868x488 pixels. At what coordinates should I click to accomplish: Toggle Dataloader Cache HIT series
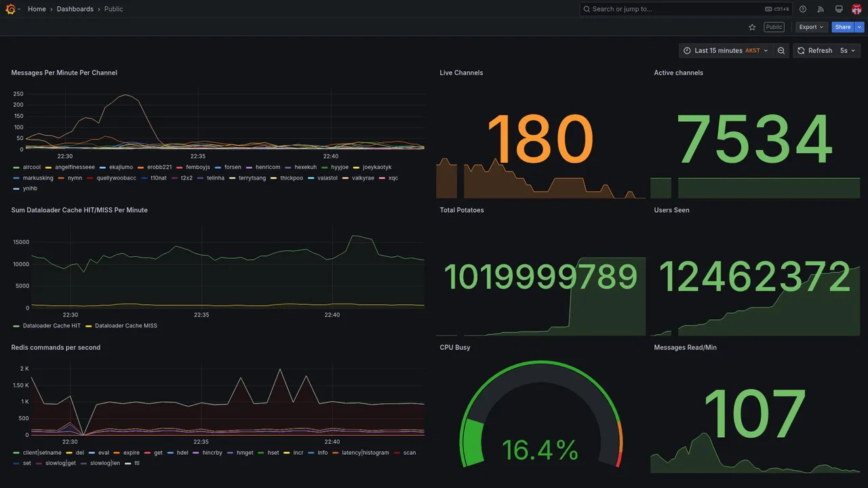pos(52,325)
